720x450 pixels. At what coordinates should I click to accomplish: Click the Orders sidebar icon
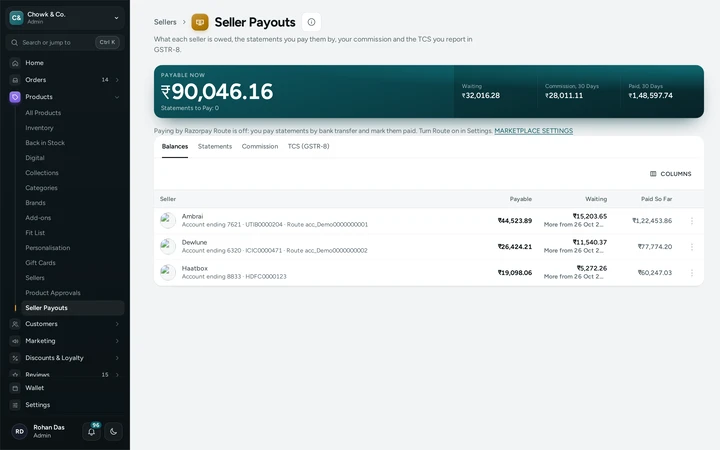pyautogui.click(x=15, y=80)
